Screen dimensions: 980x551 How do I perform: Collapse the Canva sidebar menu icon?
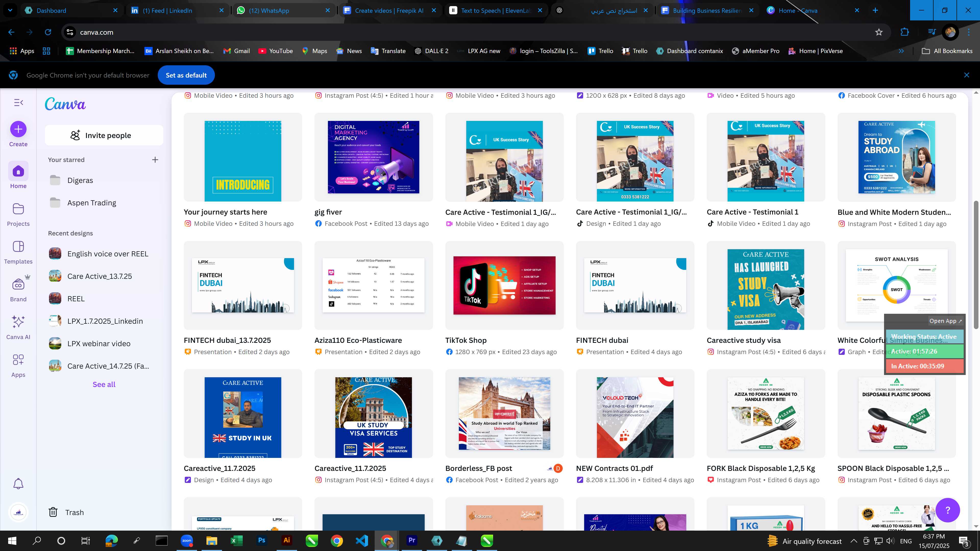(x=18, y=103)
